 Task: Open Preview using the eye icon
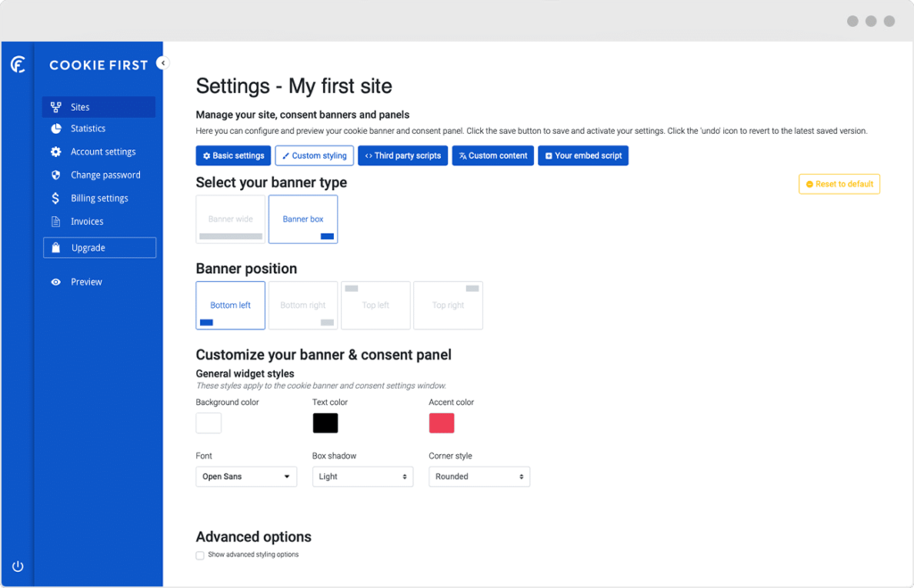click(x=55, y=281)
